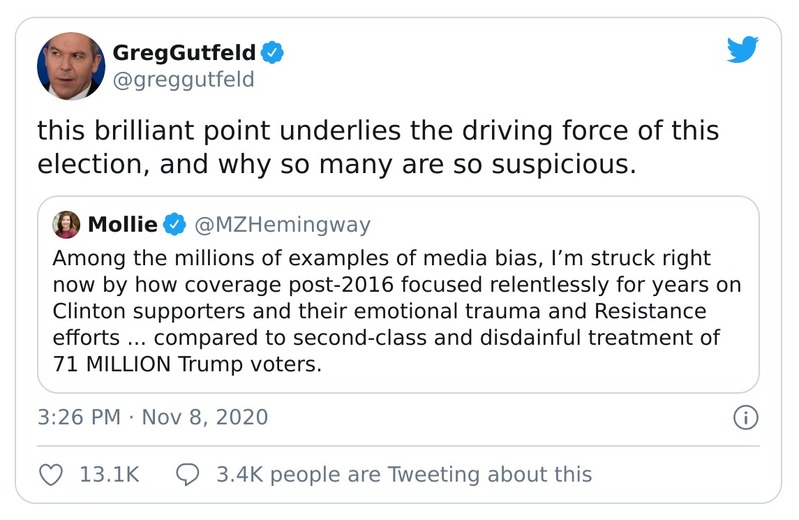Click the 13.1K likes count
799x520 pixels.
pyautogui.click(x=108, y=474)
